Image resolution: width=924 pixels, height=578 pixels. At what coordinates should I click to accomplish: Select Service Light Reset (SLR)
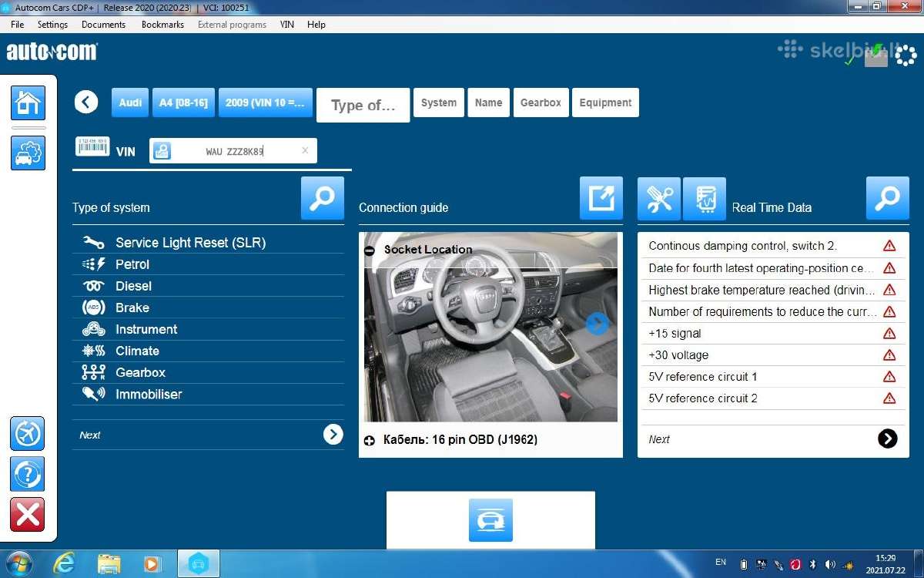208,242
